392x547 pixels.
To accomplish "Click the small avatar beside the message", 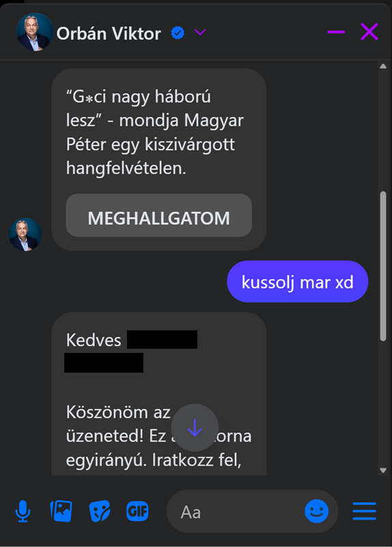I will 25,235.
